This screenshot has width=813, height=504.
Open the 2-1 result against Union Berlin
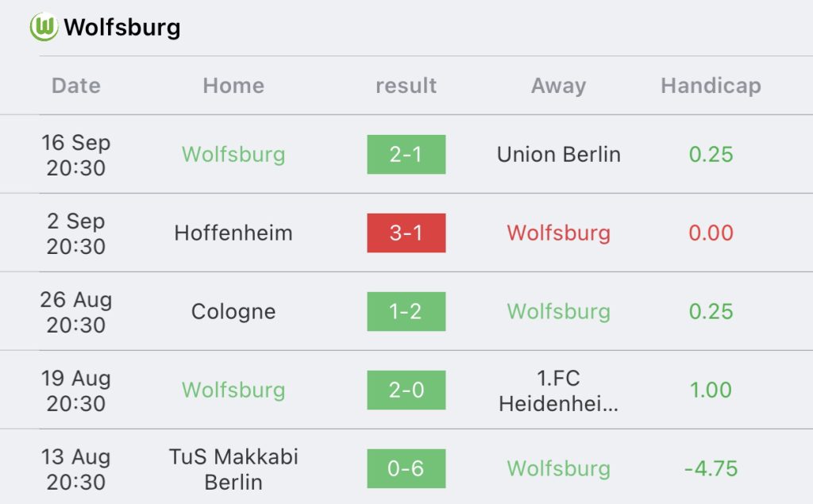tap(406, 155)
